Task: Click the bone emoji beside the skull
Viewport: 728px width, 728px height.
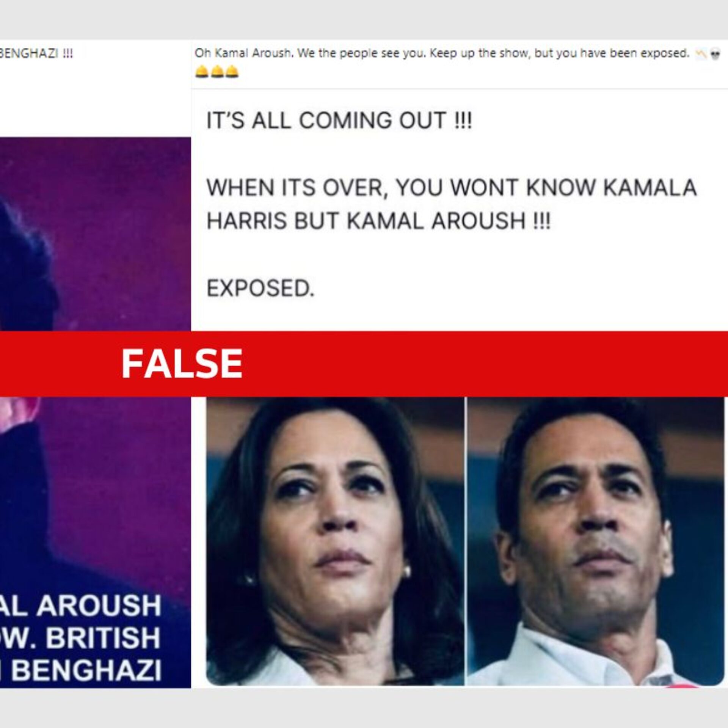Action: pos(701,55)
